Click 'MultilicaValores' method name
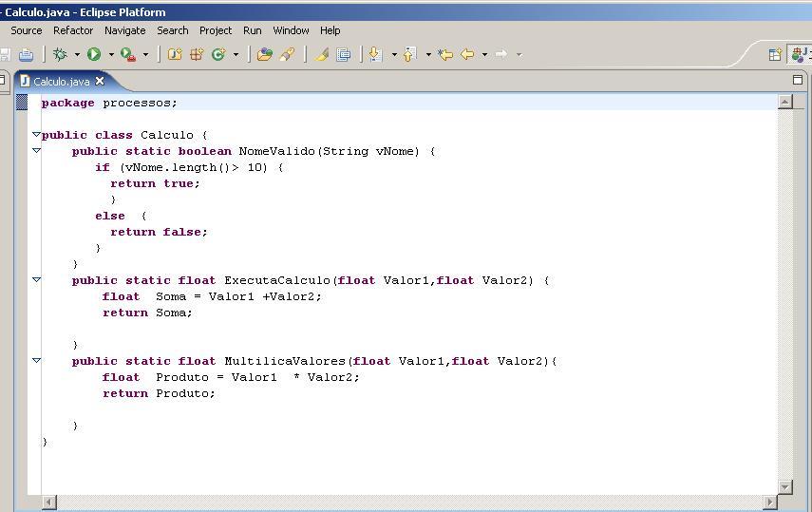The image size is (812, 512). [285, 361]
